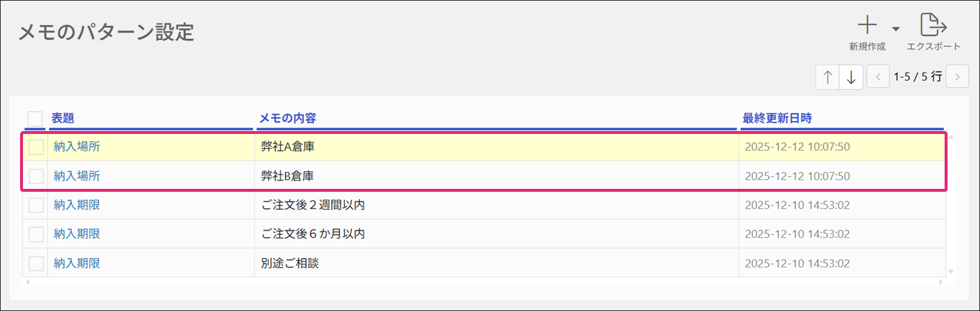This screenshot has height=311, width=980.
Task: Go to next page with right chevron
Action: (x=957, y=77)
